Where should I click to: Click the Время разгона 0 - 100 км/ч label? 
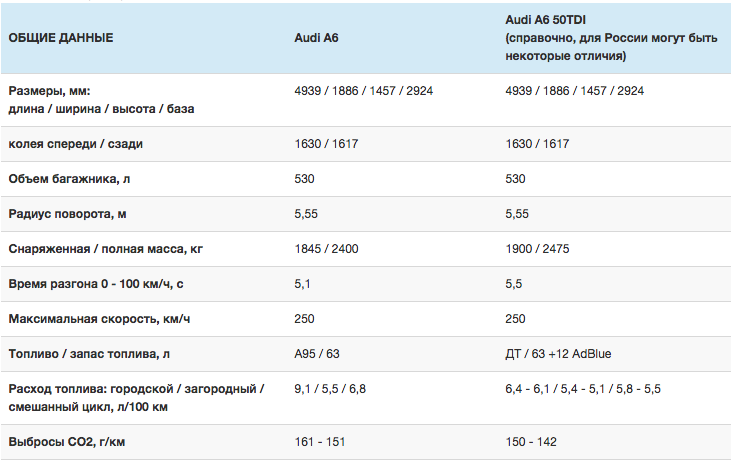point(96,284)
